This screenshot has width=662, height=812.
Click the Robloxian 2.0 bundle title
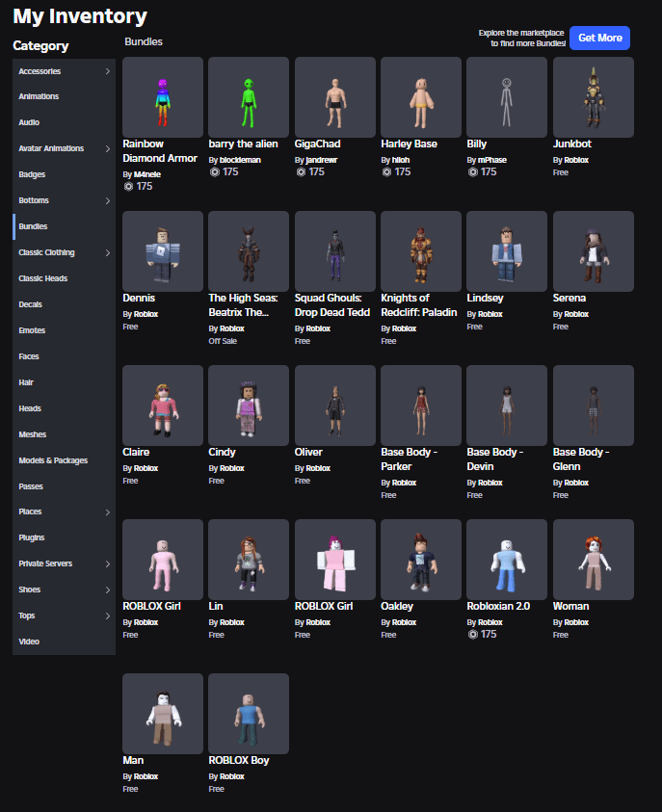click(x=498, y=606)
